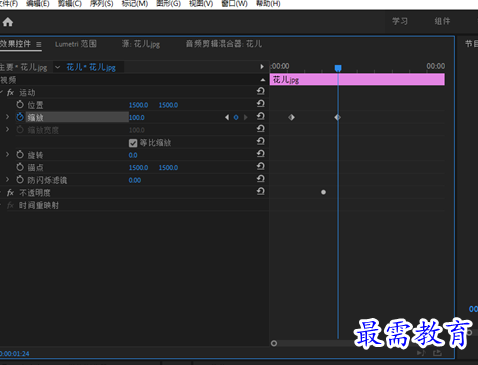Click the 位置 X value 1500.0
Screen dimensions: 478x365
point(138,105)
